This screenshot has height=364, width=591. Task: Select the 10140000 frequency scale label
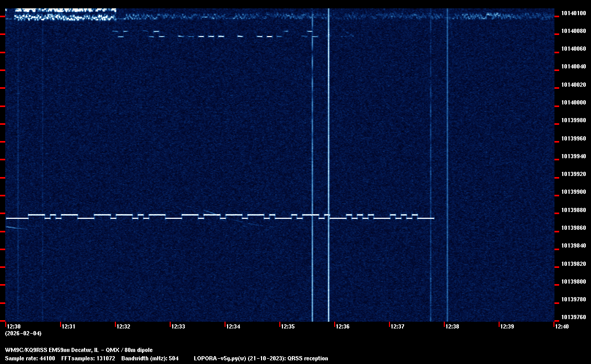coord(573,103)
